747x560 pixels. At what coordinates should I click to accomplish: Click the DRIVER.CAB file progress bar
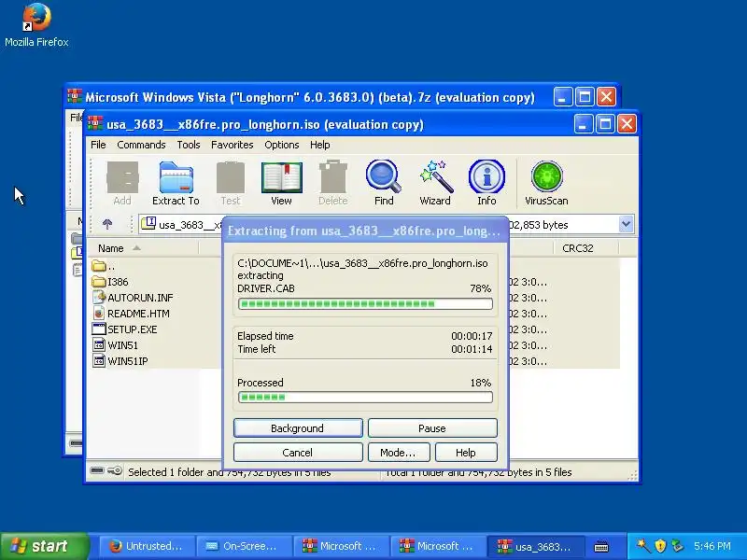tap(365, 304)
